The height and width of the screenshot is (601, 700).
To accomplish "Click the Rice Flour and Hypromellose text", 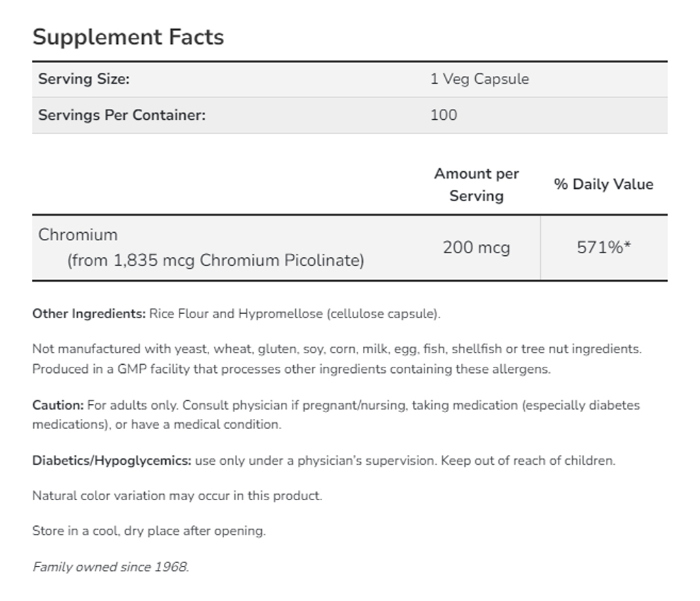I will click(294, 314).
